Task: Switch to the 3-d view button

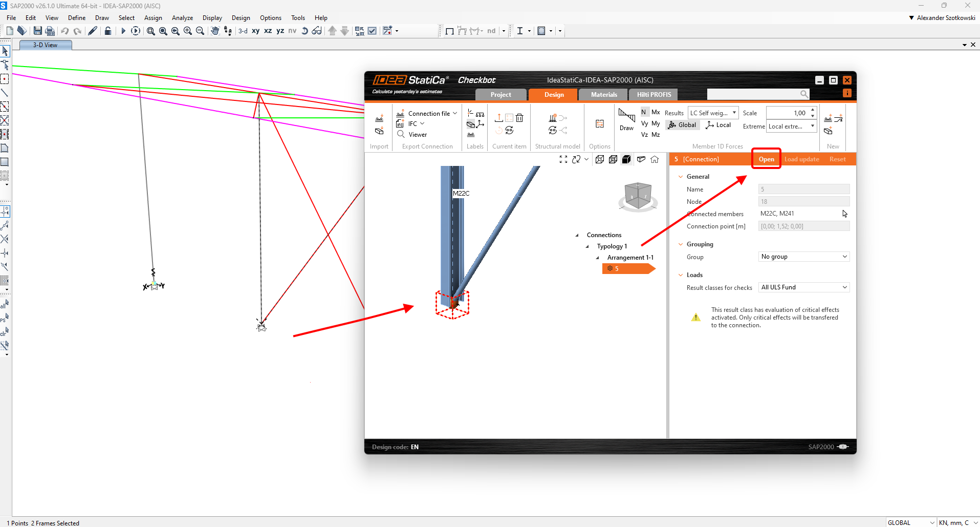Action: pos(243,31)
